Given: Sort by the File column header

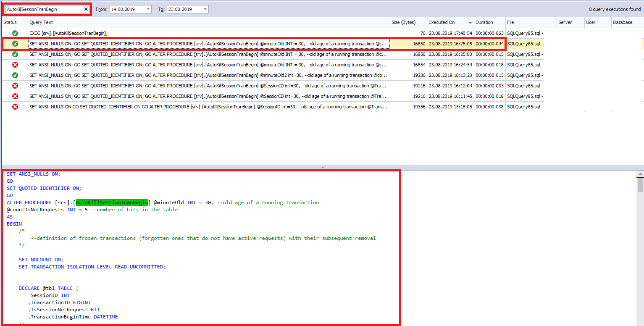Looking at the screenshot, I should click(x=531, y=22).
